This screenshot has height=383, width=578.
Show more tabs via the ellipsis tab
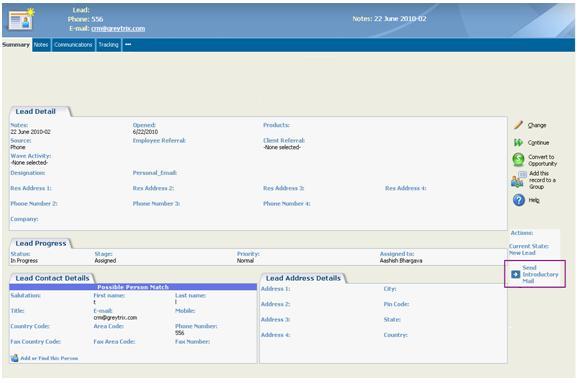click(x=128, y=45)
